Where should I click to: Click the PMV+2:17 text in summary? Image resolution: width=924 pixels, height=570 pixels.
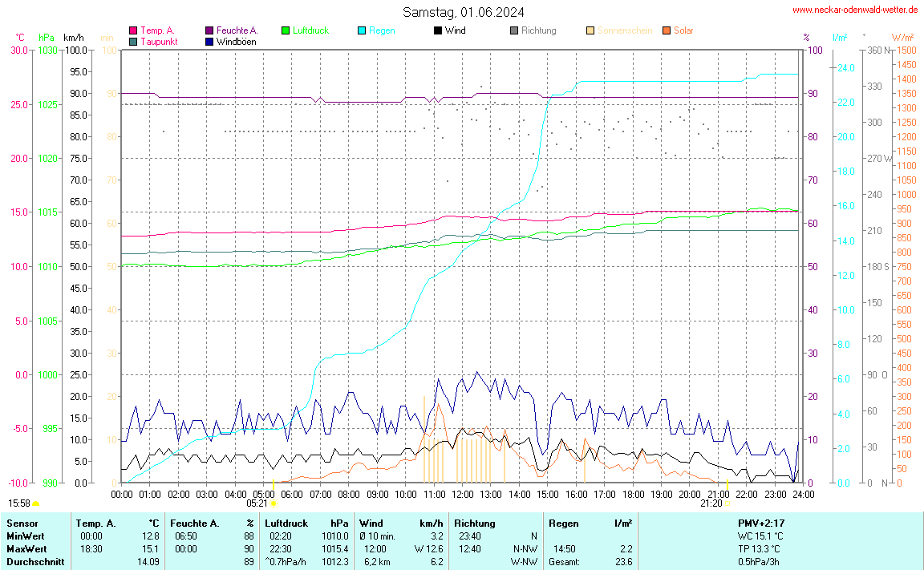click(x=760, y=523)
